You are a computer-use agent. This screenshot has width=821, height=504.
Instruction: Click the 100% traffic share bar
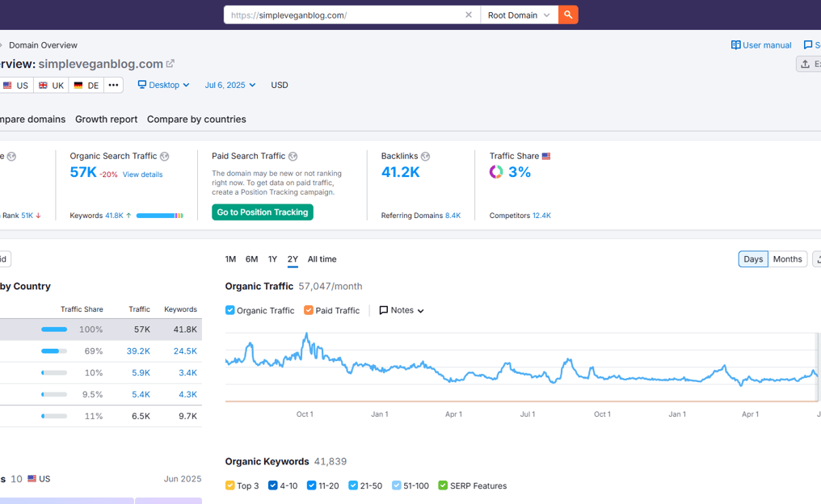(x=54, y=330)
